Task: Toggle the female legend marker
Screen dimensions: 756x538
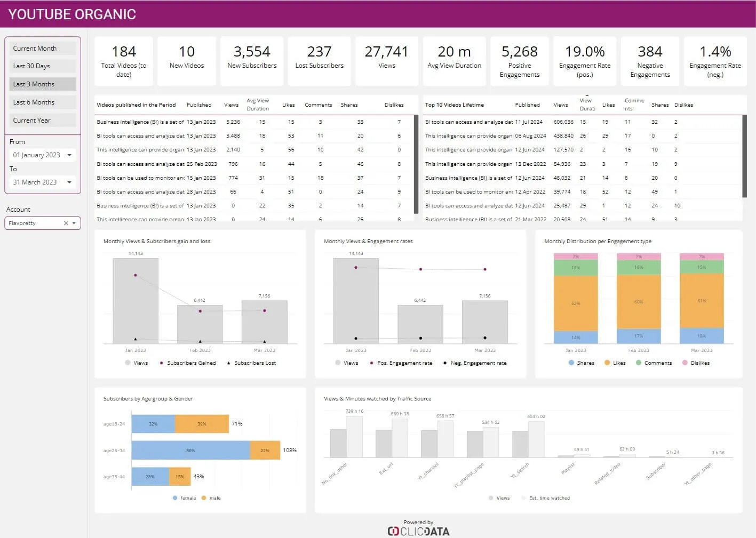Action: pos(175,498)
